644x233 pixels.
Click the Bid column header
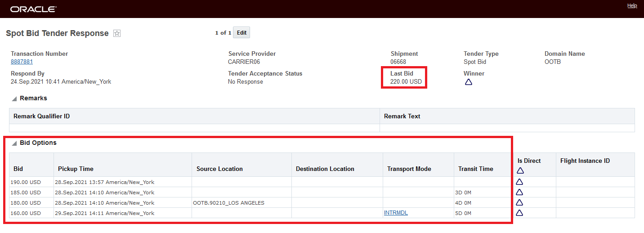point(18,169)
